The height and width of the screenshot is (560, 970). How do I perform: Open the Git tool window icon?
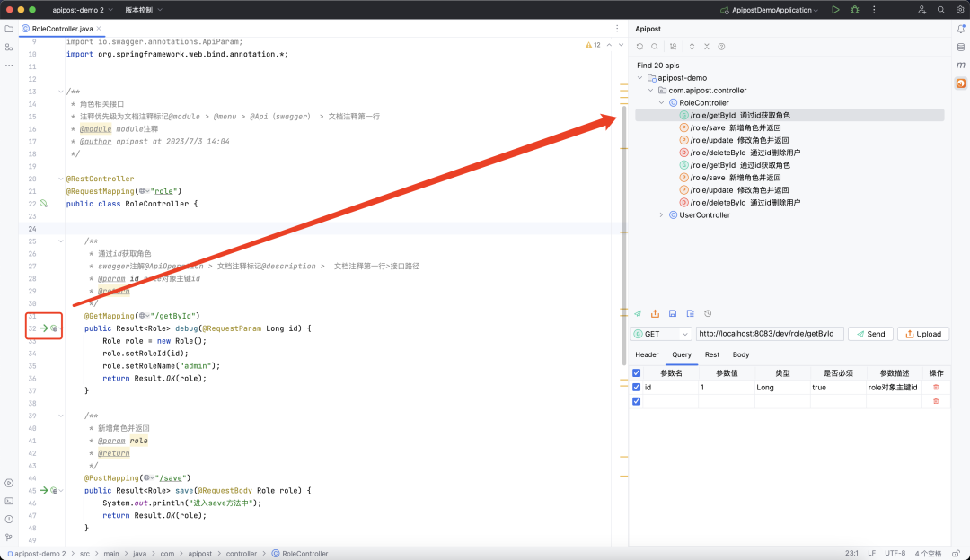[x=9, y=538]
